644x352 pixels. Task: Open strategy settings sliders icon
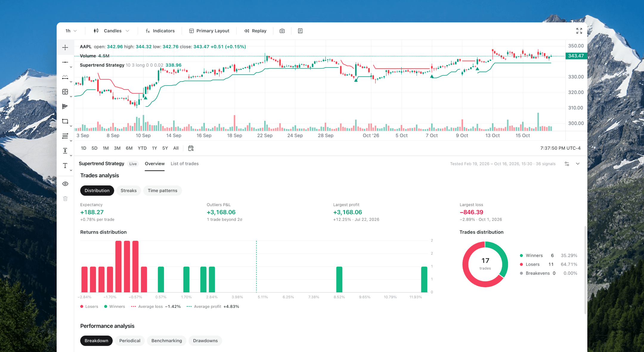tap(567, 164)
